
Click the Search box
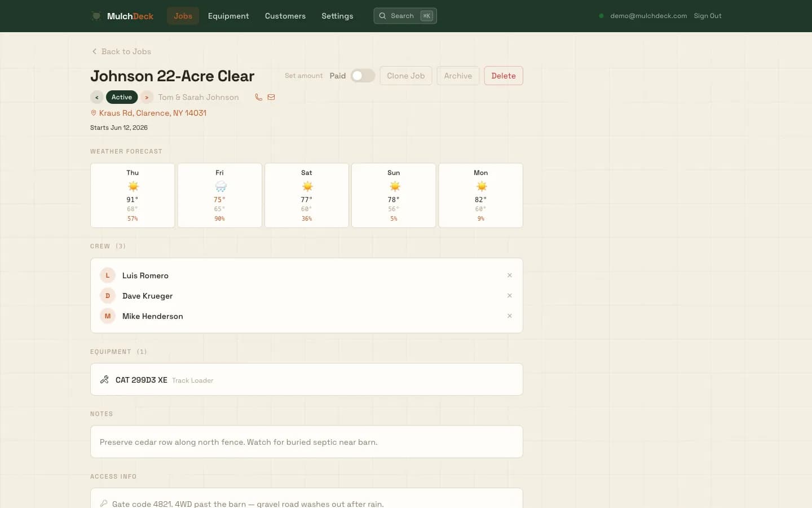[405, 16]
